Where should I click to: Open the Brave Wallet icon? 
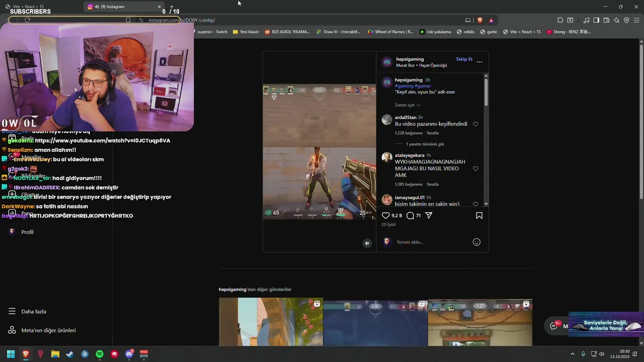[606, 20]
